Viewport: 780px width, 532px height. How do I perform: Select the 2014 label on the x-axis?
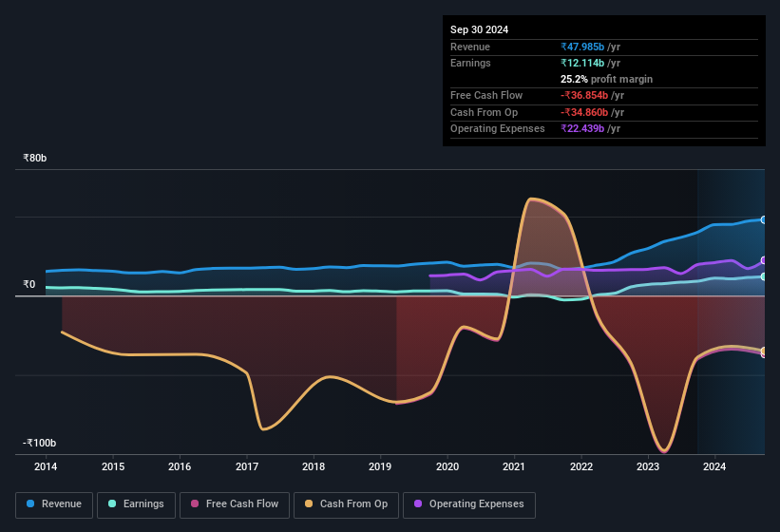[x=46, y=466]
